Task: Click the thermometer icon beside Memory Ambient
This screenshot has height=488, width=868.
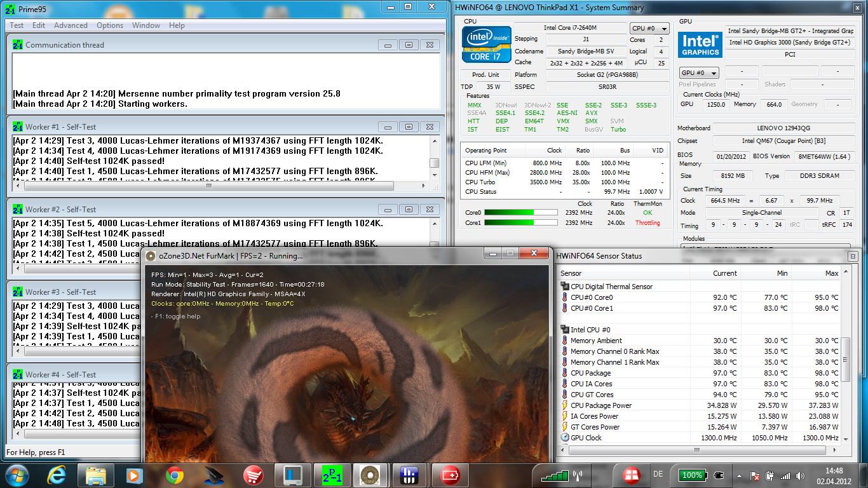Action: 564,341
